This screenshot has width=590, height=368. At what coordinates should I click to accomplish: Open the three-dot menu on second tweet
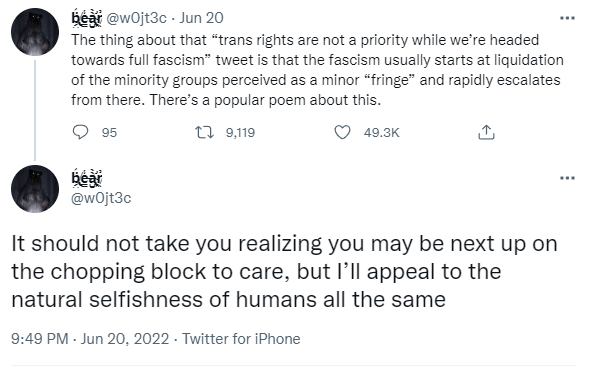point(567,178)
